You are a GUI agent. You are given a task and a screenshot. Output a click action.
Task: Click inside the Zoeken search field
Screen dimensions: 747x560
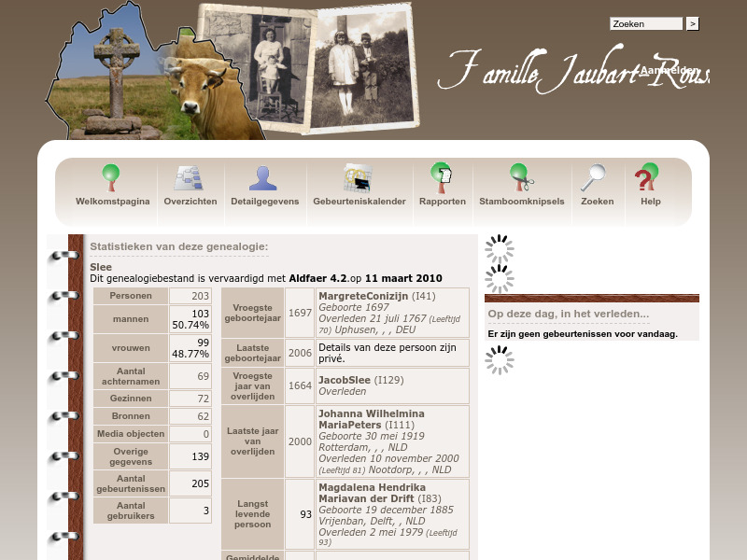coord(646,23)
